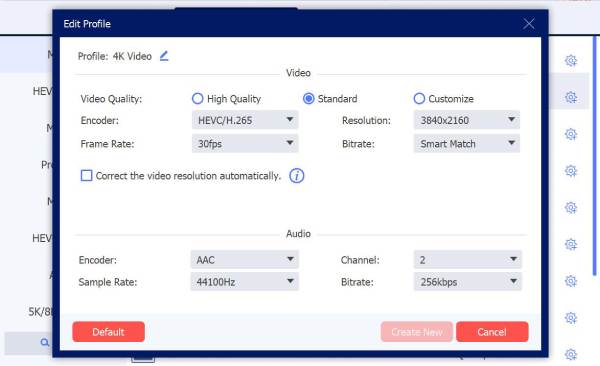Expand the 3840x2160 resolution dropdown

467,120
